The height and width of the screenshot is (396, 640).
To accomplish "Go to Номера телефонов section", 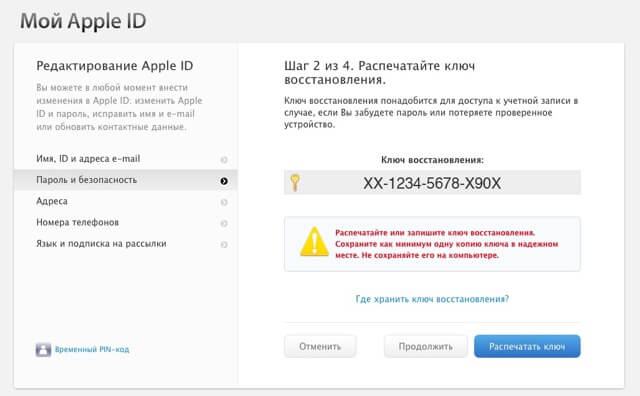I will 126,222.
